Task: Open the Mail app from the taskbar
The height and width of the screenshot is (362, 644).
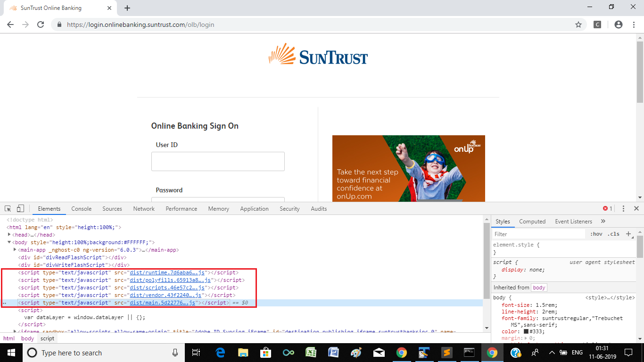Action: (379, 353)
